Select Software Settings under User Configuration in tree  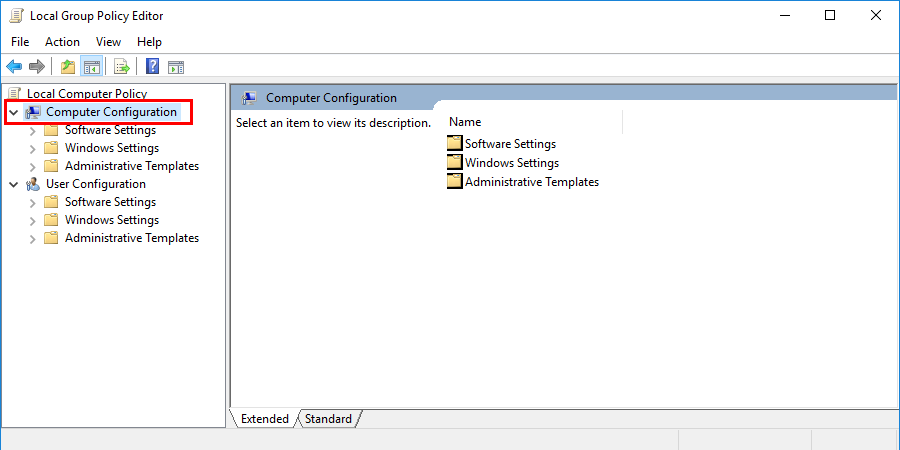point(110,202)
